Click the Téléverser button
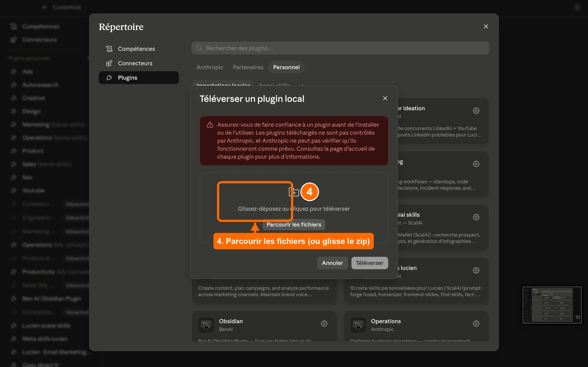Viewport: 588px width, 367px height. pyautogui.click(x=369, y=263)
